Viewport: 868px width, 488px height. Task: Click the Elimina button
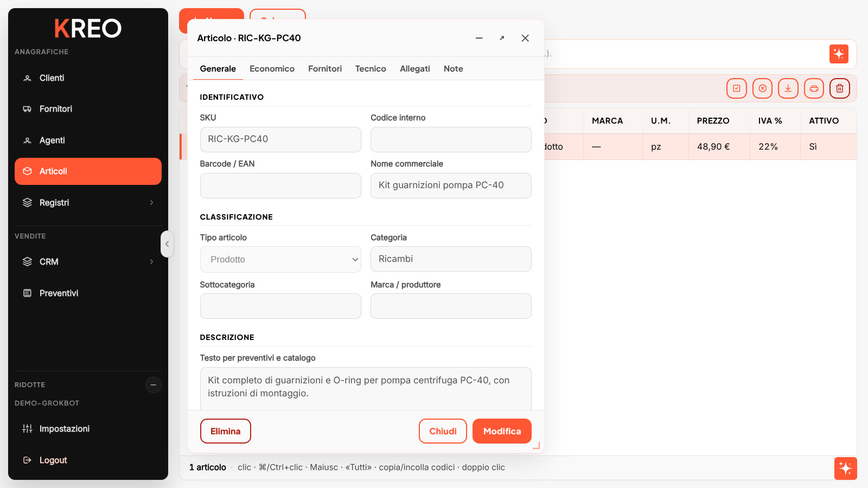pos(226,431)
